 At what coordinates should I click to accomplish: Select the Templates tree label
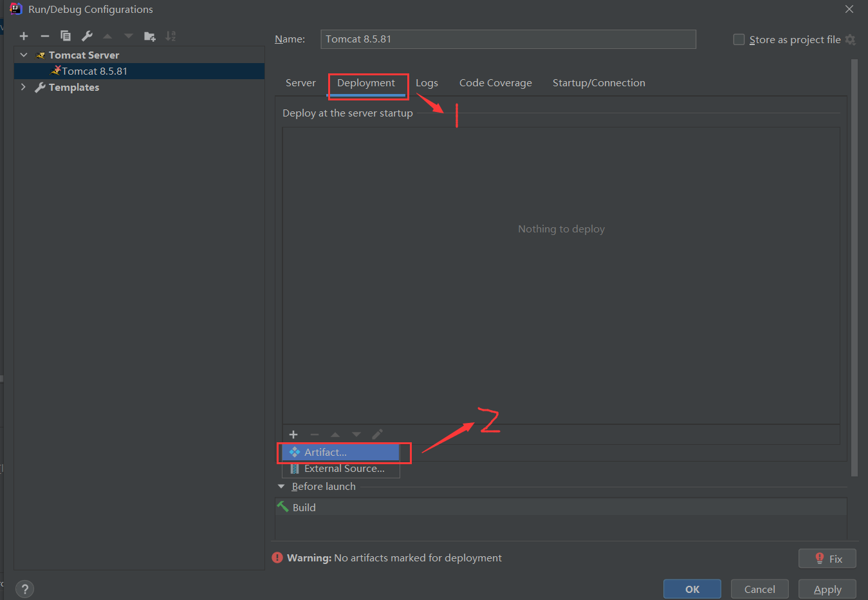tap(74, 87)
